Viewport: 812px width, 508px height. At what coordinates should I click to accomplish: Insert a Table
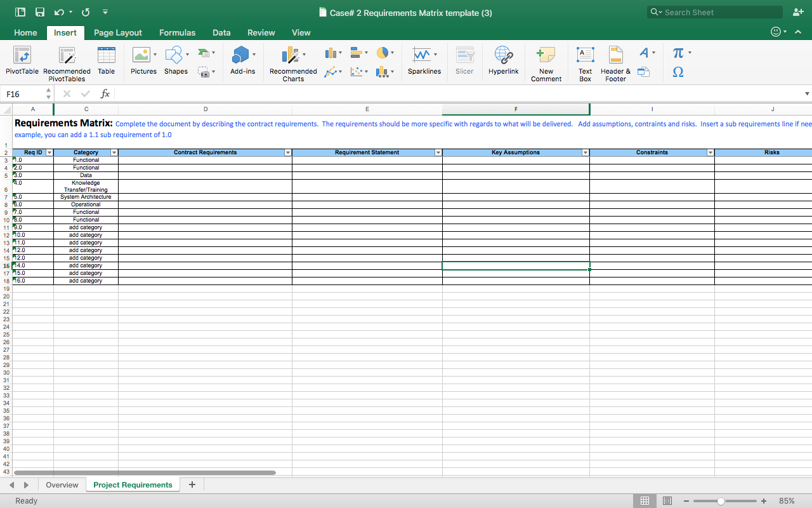(106, 62)
